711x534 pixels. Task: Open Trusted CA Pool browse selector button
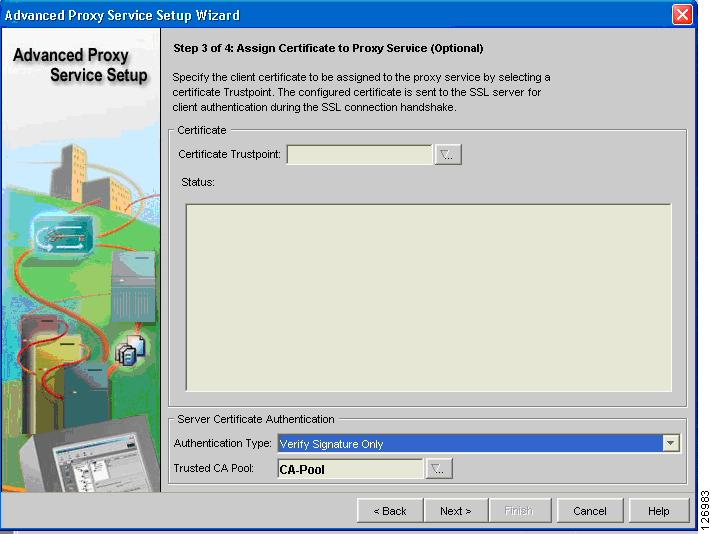tap(438, 469)
